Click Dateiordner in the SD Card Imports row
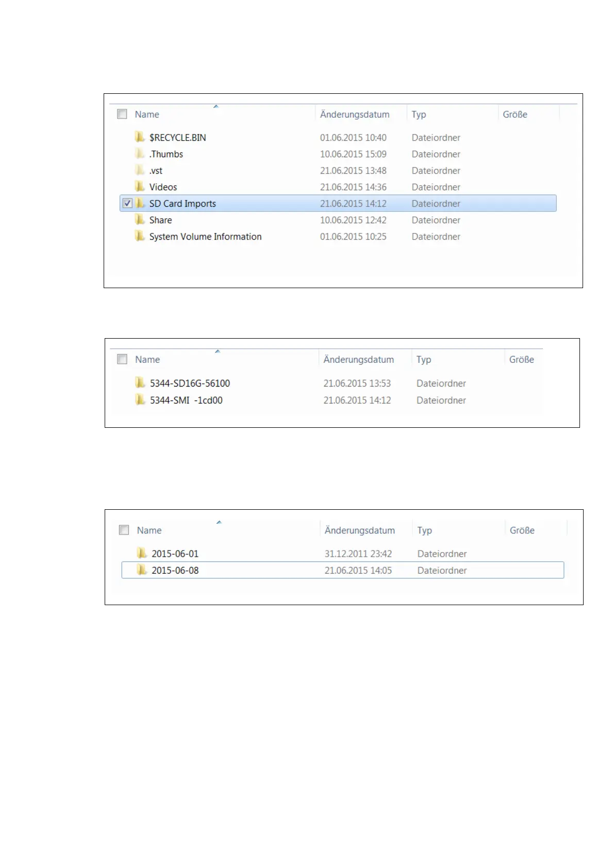The height and width of the screenshot is (868, 614). (436, 204)
